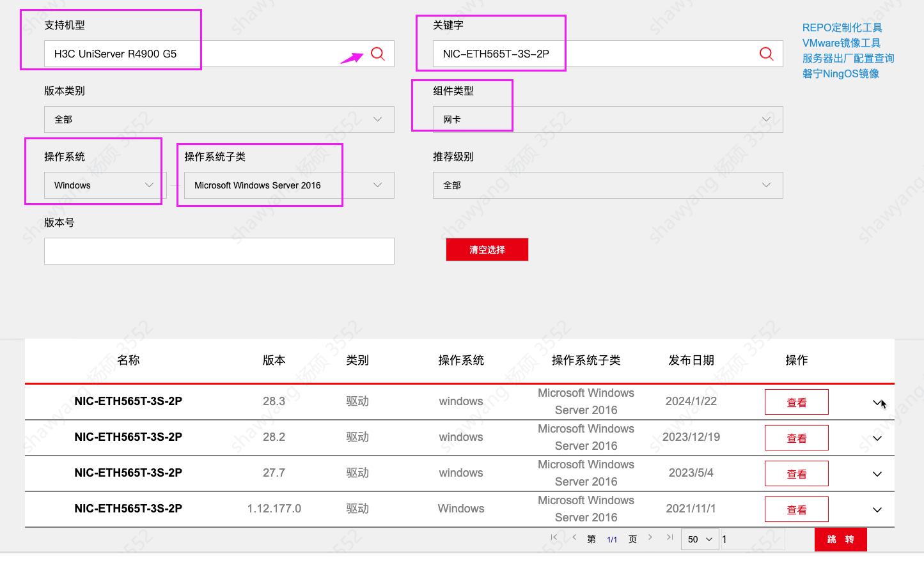Open the 操作系统子类 dropdown showing Windows Server 2016
The width and height of the screenshot is (924, 561).
pyautogui.click(x=289, y=185)
